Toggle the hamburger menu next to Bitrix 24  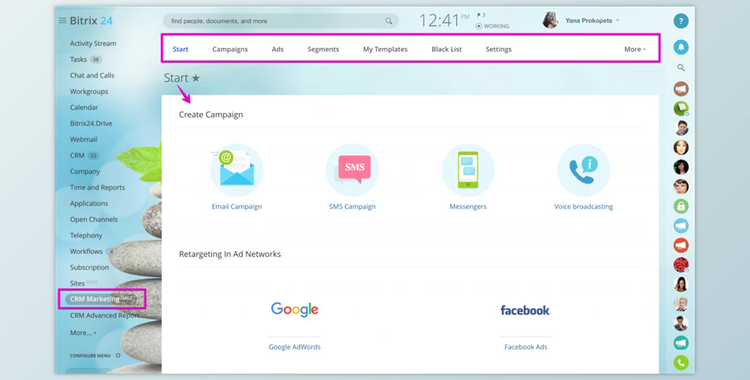pos(62,21)
